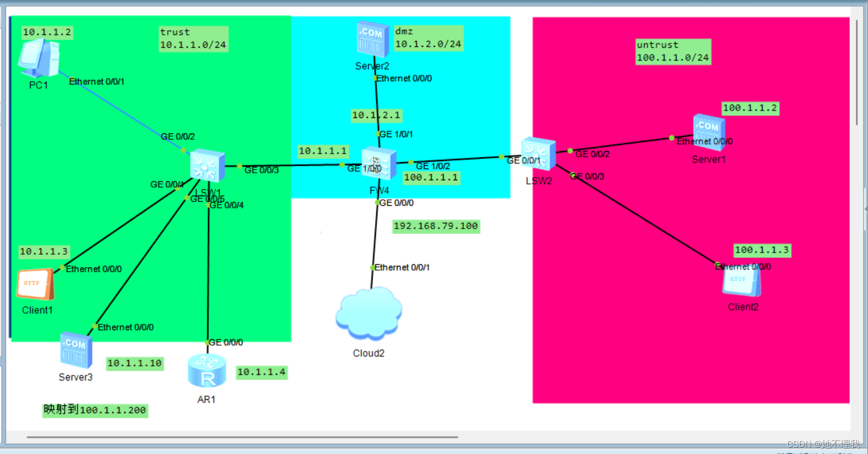Select the AR1 router icon
Viewport: 868px width, 454px height.
(207, 371)
